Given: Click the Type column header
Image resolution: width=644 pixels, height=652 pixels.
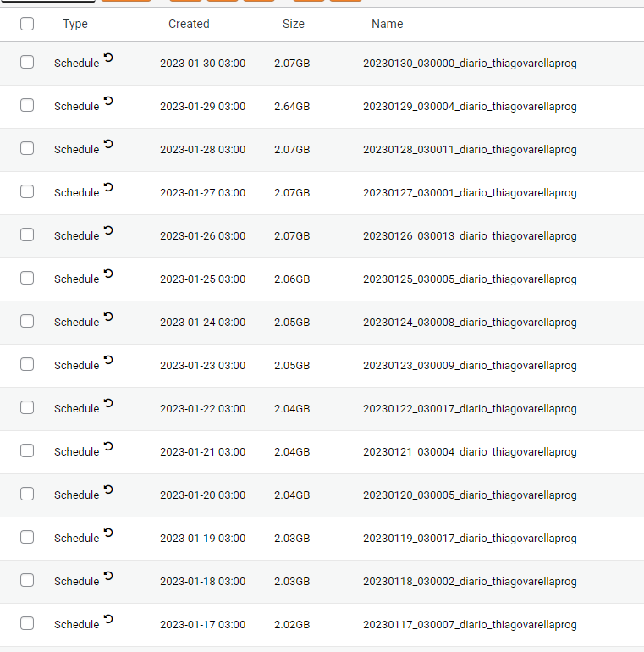Looking at the screenshot, I should tap(75, 24).
